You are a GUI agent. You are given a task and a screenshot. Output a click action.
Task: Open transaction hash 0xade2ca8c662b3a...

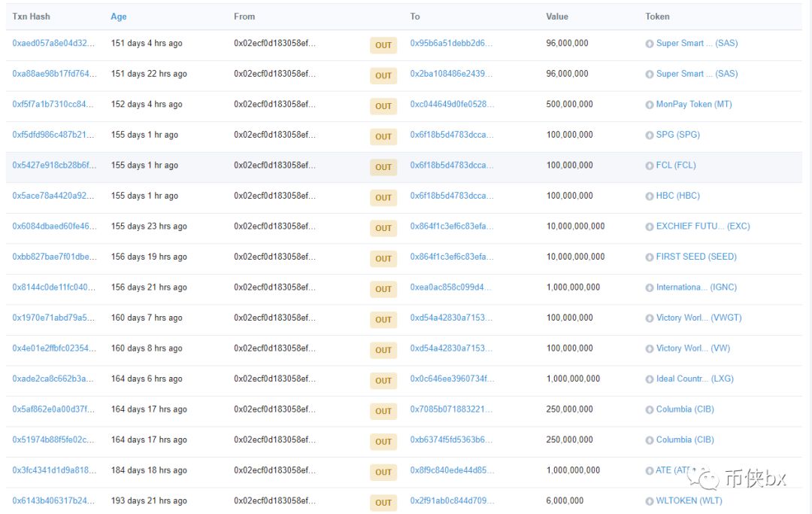click(53, 379)
